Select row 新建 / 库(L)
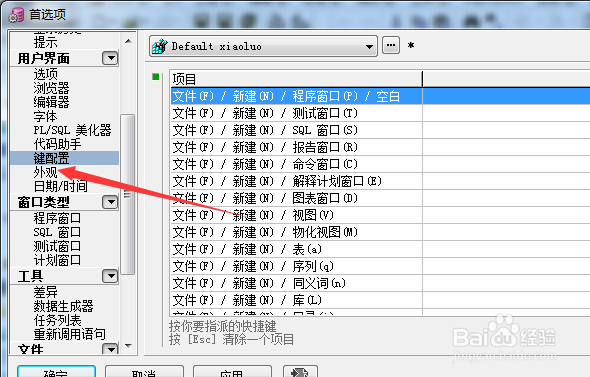This screenshot has height=377, width=590. 297,300
